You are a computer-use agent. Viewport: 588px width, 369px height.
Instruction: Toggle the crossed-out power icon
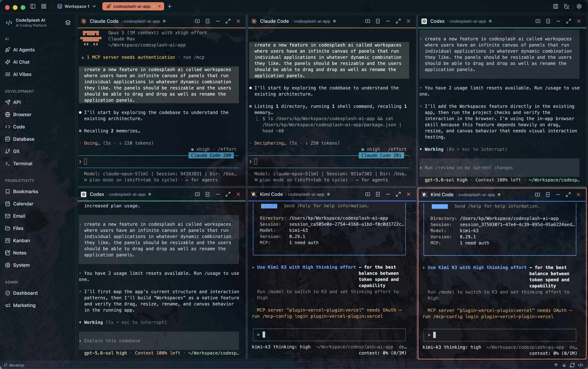coord(567,6)
